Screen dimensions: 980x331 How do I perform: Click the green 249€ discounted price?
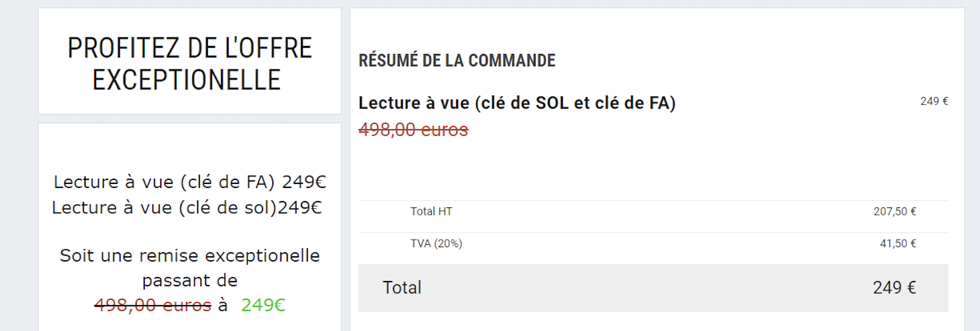(x=263, y=305)
